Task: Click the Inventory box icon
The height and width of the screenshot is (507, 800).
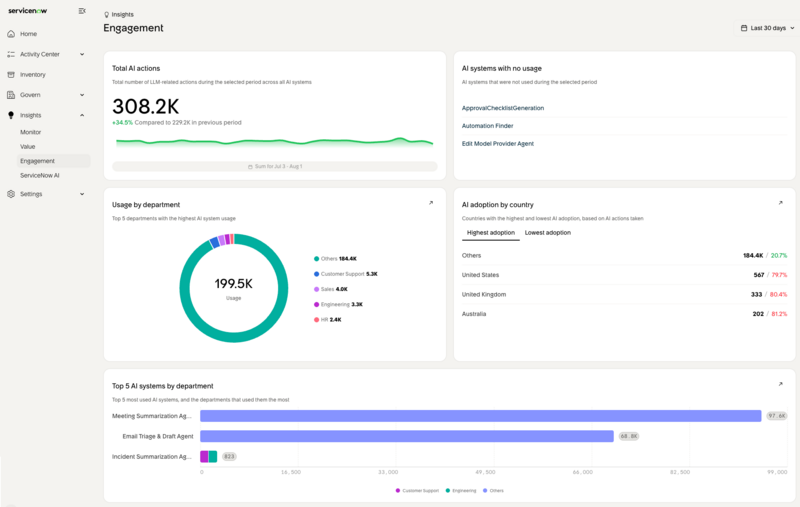Action: [11, 74]
